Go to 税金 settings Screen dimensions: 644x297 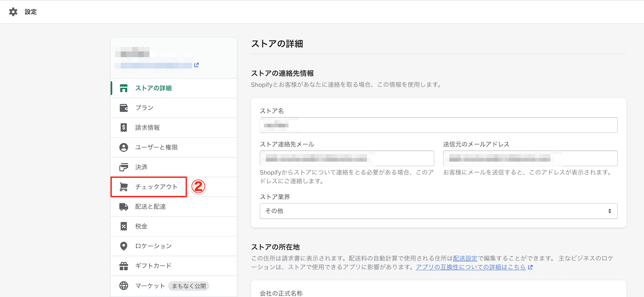[173, 227]
